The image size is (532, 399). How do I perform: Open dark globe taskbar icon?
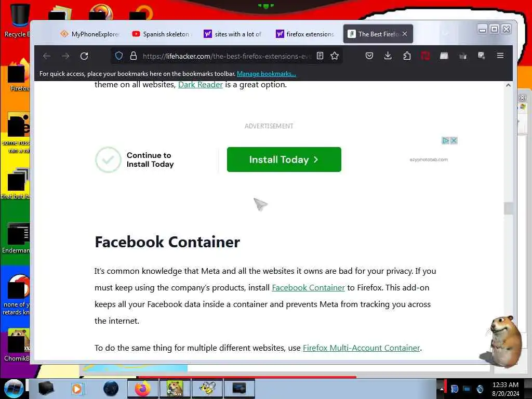coord(111,389)
